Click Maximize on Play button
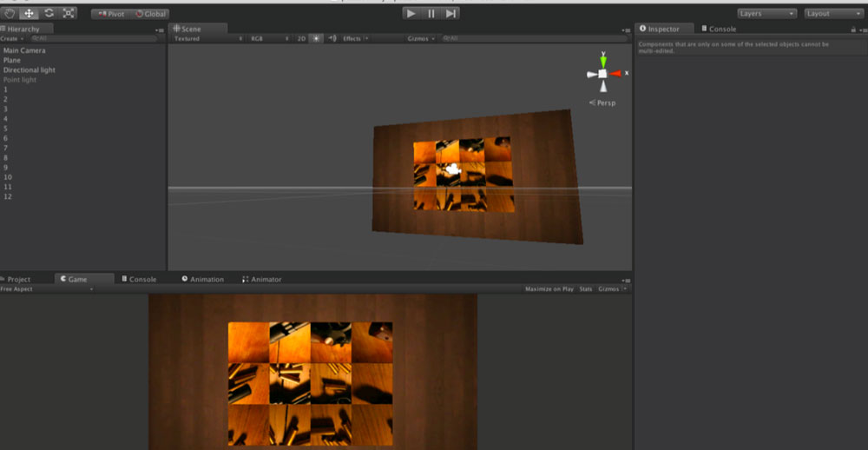The image size is (868, 450). [x=549, y=288]
